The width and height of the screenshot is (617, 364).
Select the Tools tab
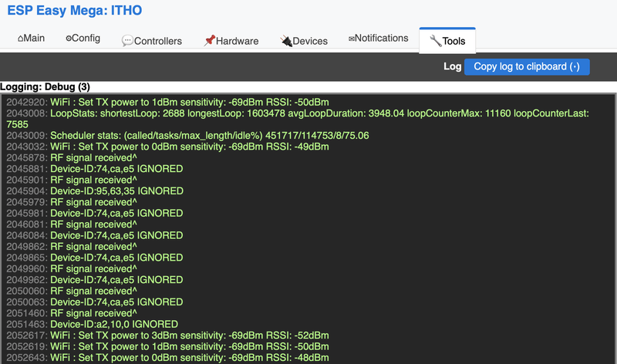pos(447,41)
